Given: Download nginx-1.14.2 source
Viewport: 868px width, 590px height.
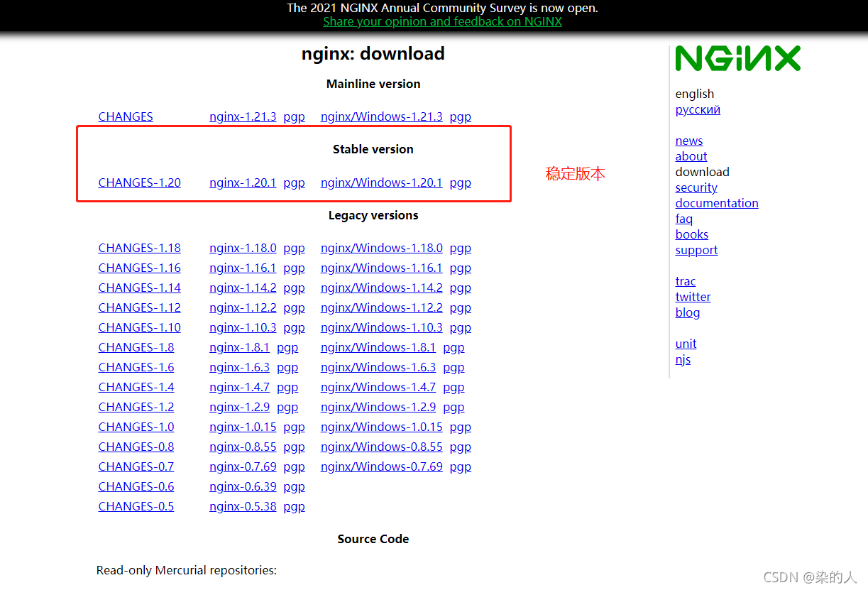Looking at the screenshot, I should (x=243, y=288).
